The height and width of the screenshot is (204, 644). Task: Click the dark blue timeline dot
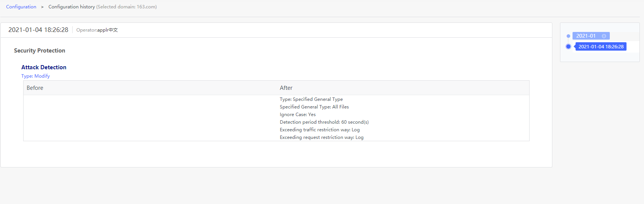click(x=568, y=47)
